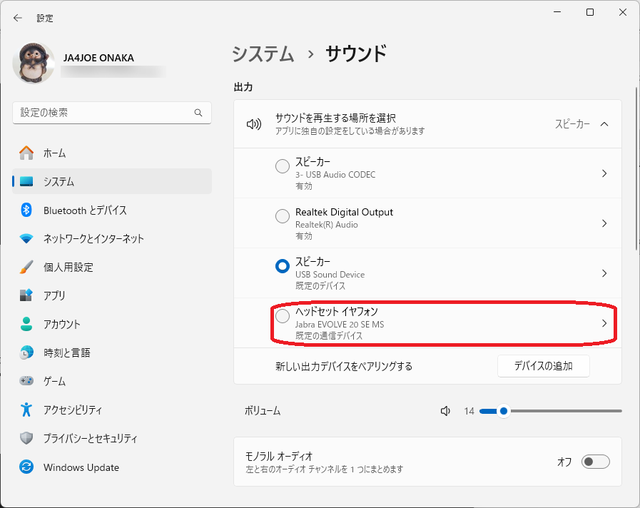The height and width of the screenshot is (508, 640).
Task: Open the Windows Update page
Action: [x=112, y=467]
